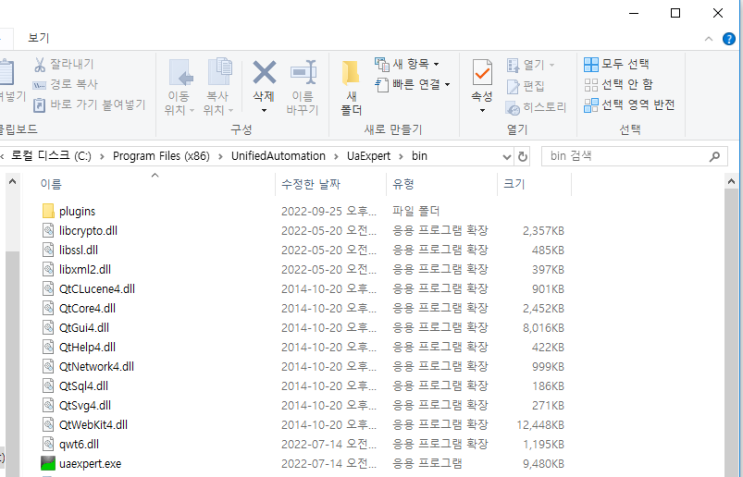This screenshot has width=743, height=477.
Task: Open Help via the blue question icon
Action: pos(729,39)
